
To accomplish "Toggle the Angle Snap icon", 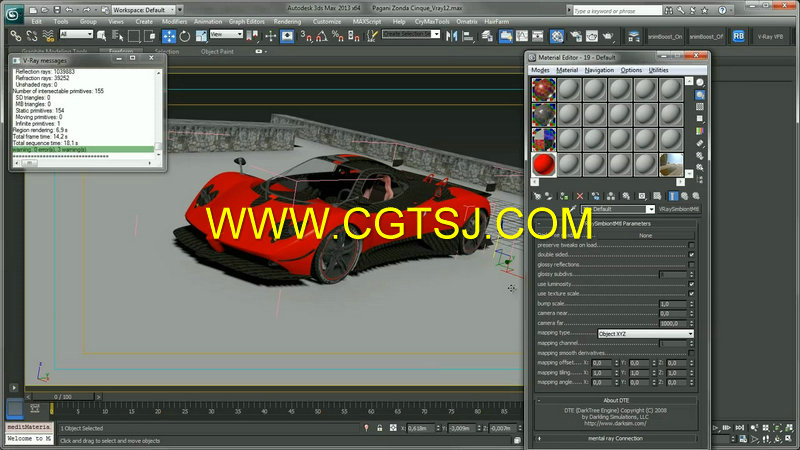I will pos(322,36).
